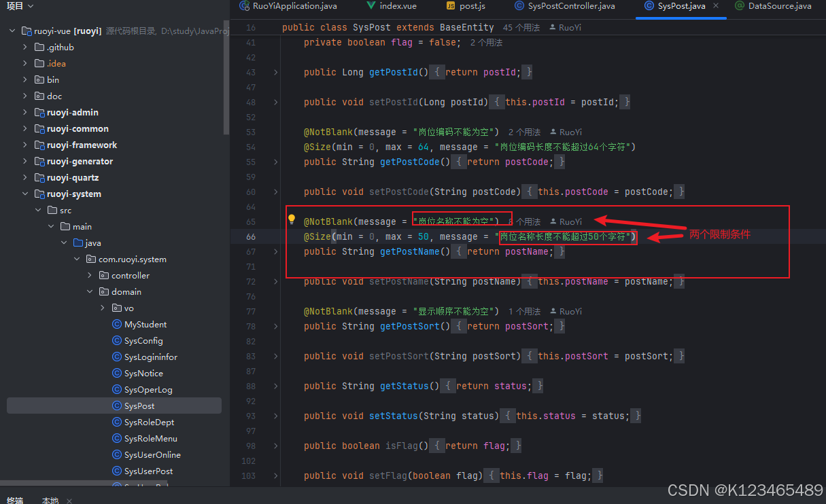The height and width of the screenshot is (504, 826).
Task: Click the annotation icon on DataSource.java tab
Action: point(740,6)
